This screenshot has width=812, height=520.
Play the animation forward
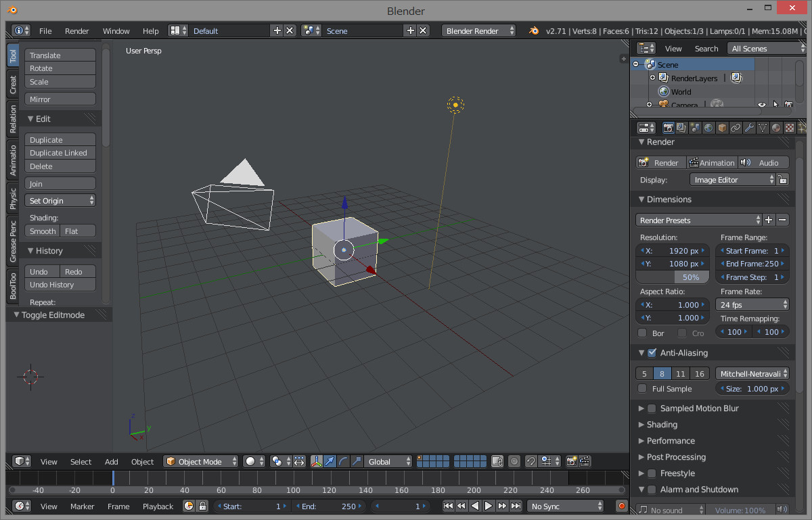489,506
